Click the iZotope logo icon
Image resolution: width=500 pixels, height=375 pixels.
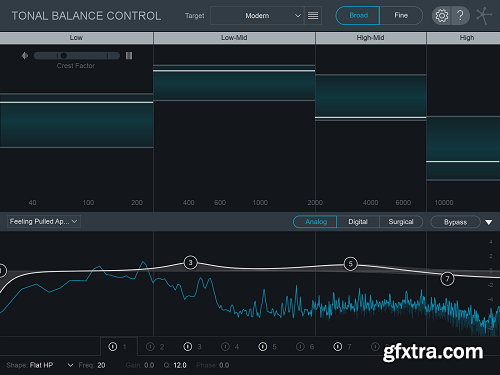pyautogui.click(x=483, y=16)
